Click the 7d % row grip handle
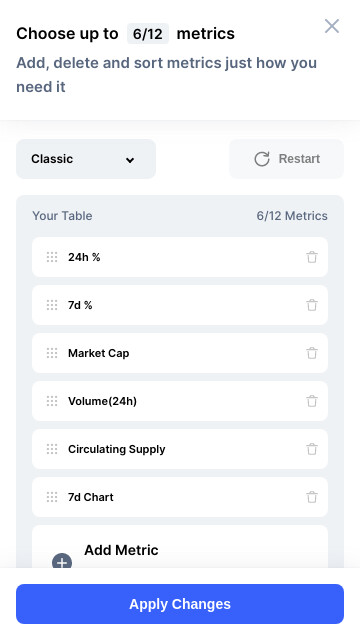 click(52, 305)
